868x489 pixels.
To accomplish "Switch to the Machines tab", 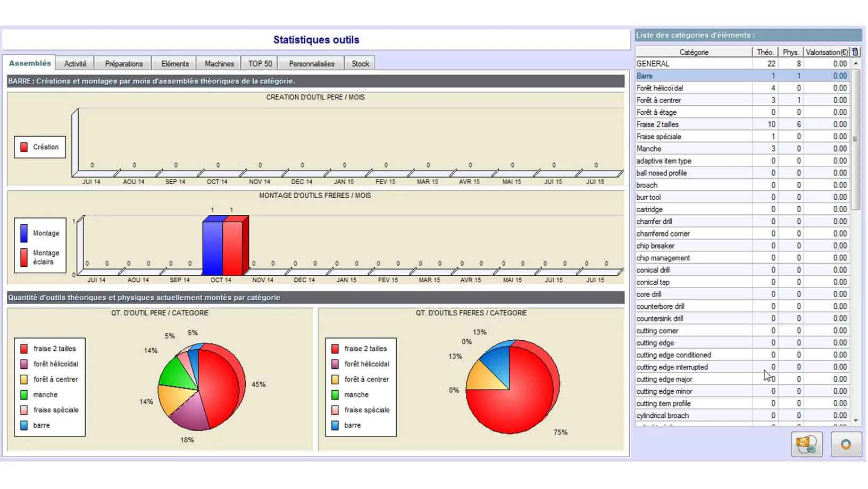I will (x=218, y=63).
